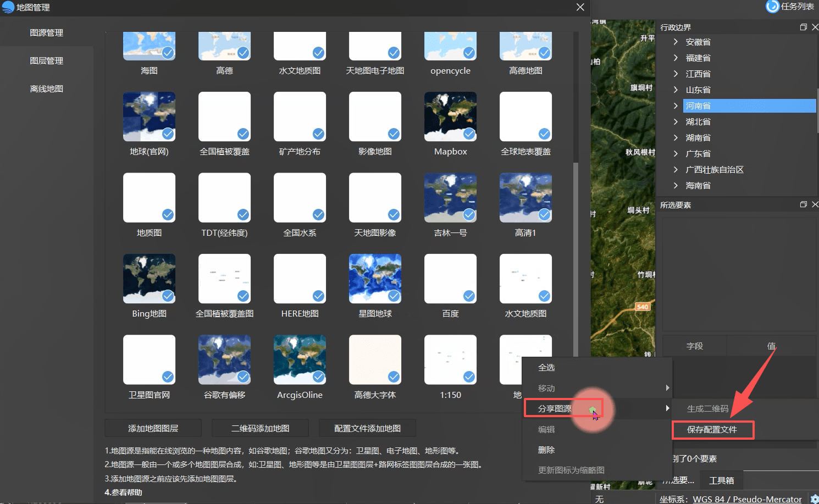Open the settings gear beside the coordinate system

point(814,499)
